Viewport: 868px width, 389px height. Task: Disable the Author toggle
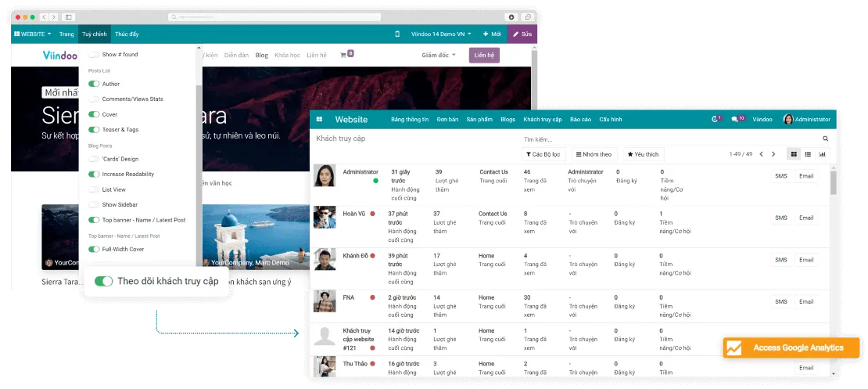pyautogui.click(x=94, y=84)
